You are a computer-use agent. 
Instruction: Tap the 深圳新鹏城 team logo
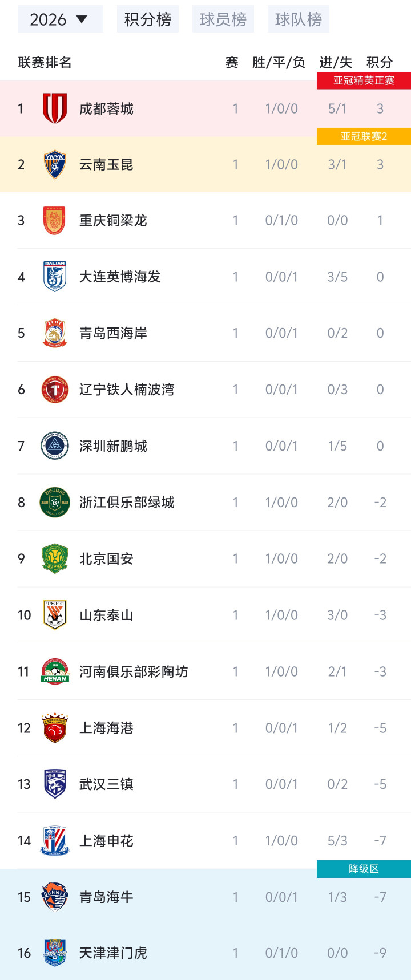coord(55,446)
